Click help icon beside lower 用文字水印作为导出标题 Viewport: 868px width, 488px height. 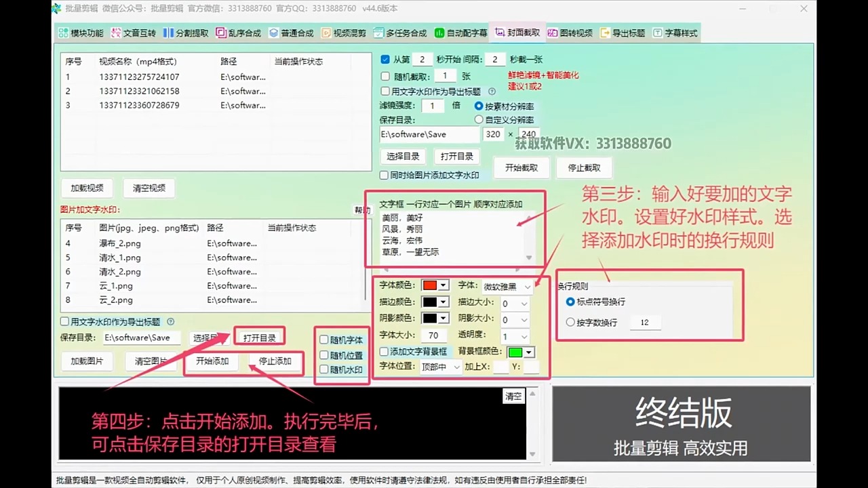170,322
